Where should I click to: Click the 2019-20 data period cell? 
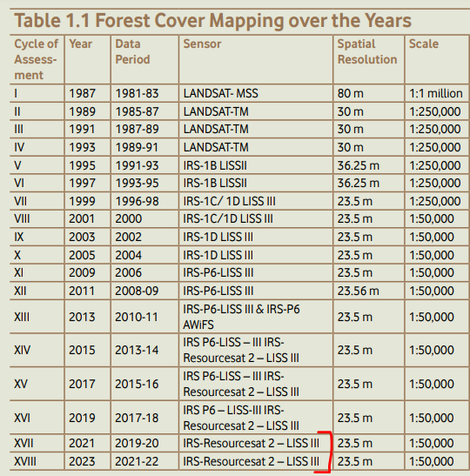point(137,444)
